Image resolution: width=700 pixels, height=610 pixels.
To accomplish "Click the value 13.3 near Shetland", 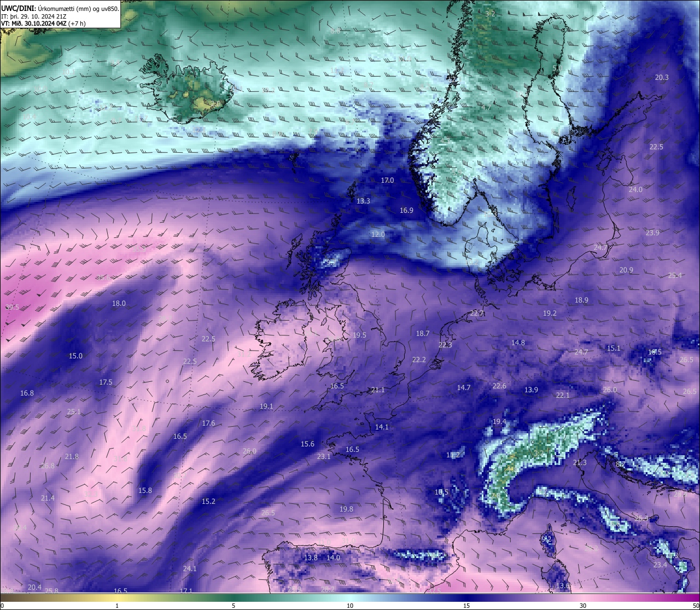I will tap(363, 201).
